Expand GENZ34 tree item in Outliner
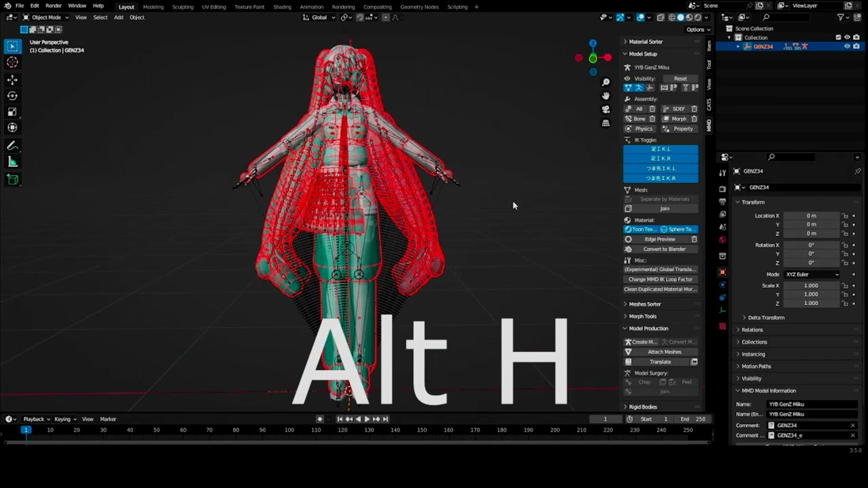The width and height of the screenshot is (868, 488). [738, 46]
